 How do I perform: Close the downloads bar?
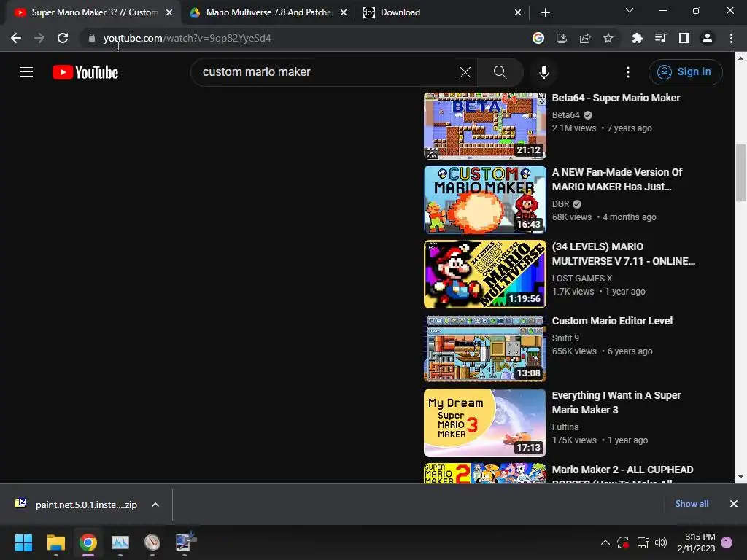click(734, 504)
